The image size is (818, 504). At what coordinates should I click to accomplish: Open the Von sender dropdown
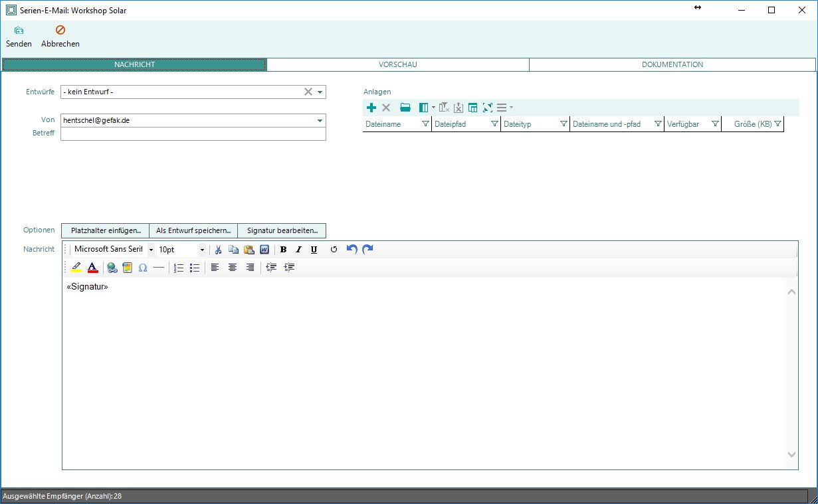pyautogui.click(x=320, y=121)
